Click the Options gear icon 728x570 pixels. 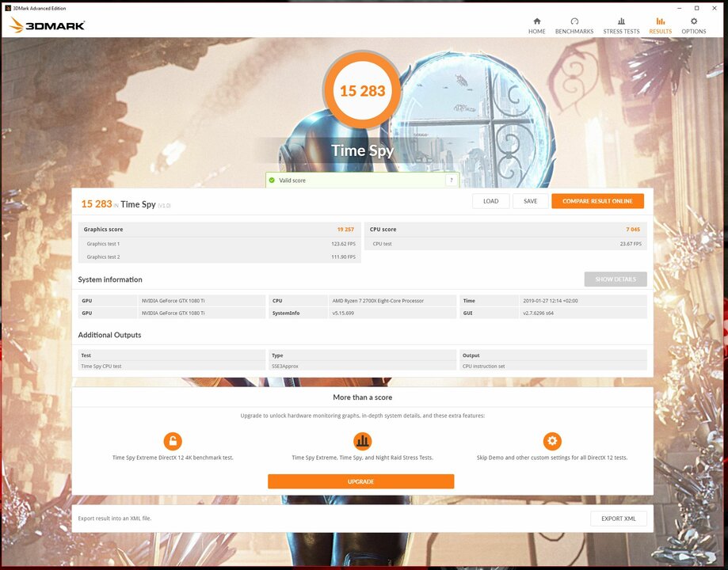(x=694, y=21)
